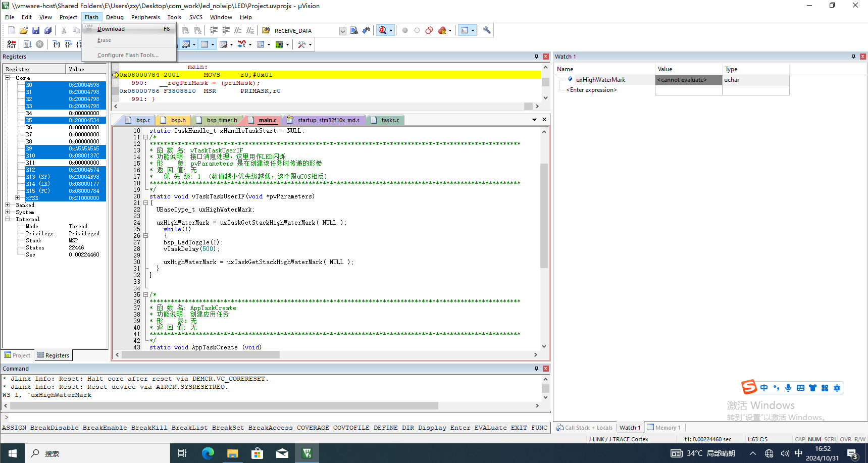The height and width of the screenshot is (463, 868).
Task: Click the Comment selection toolbar icon
Action: [238, 30]
